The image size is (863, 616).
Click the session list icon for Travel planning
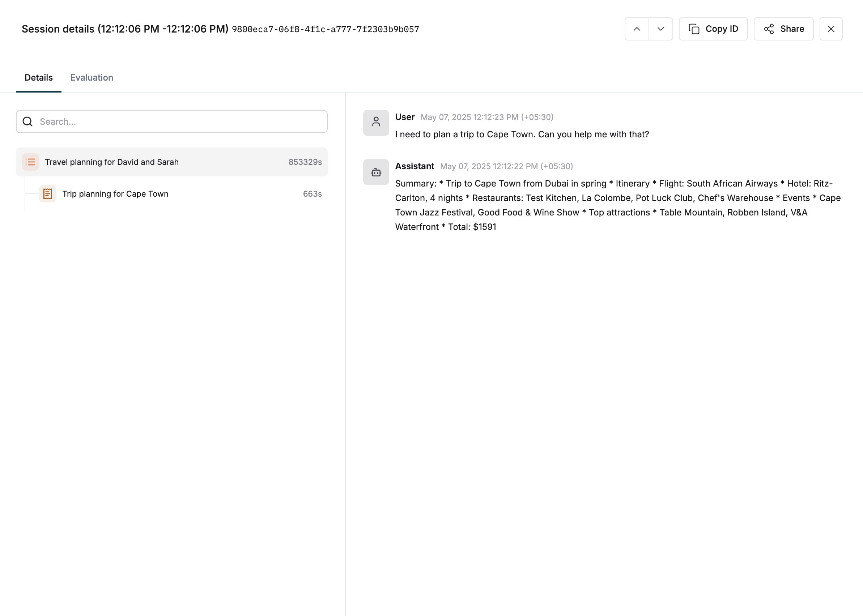click(30, 162)
